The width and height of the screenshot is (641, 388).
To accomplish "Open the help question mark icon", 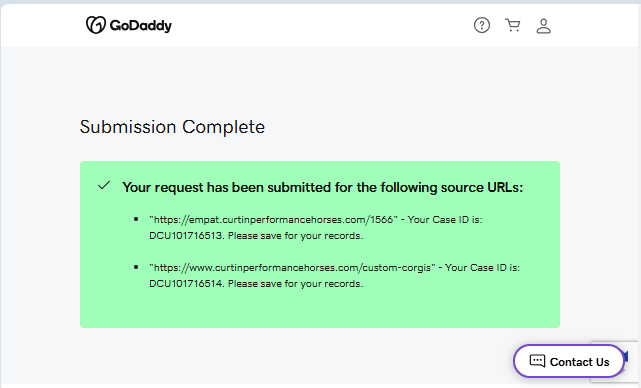I will pyautogui.click(x=482, y=25).
